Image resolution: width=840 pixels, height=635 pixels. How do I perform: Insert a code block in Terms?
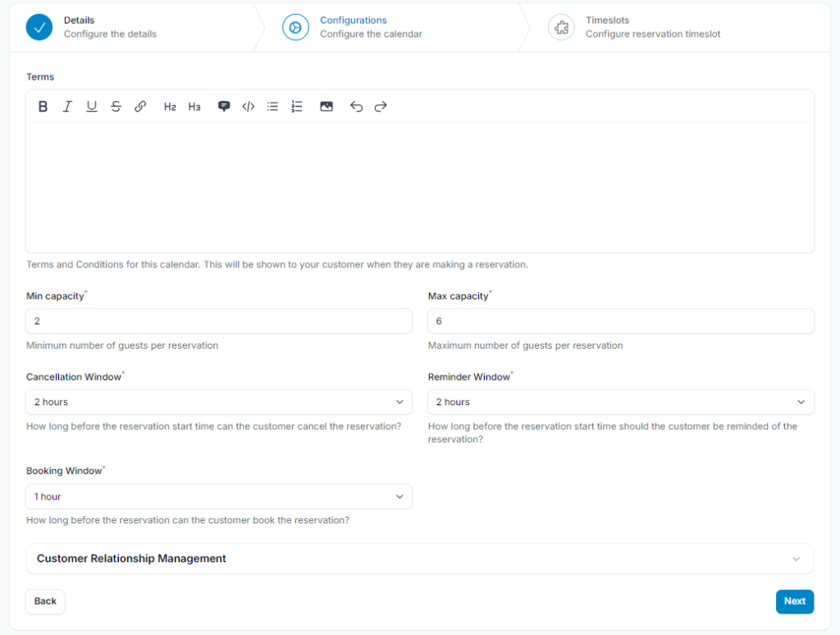click(x=248, y=107)
